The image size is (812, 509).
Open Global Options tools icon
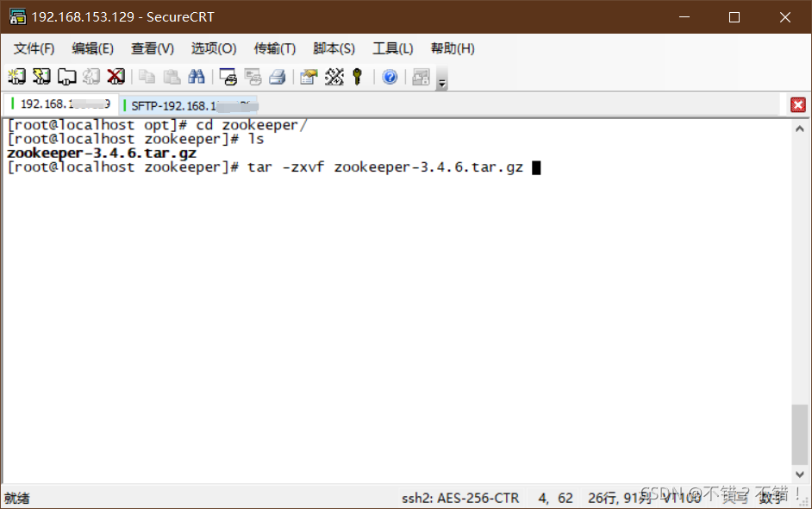pyautogui.click(x=334, y=77)
